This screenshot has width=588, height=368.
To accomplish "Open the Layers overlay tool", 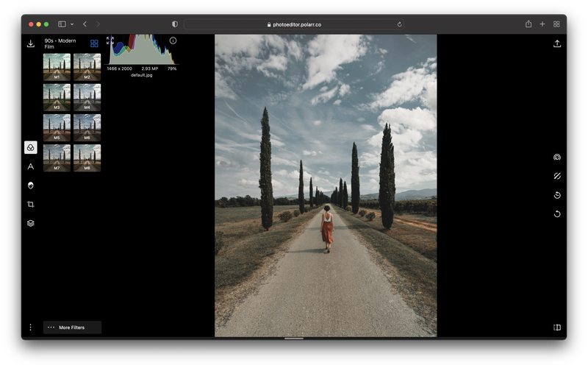I will tap(31, 223).
